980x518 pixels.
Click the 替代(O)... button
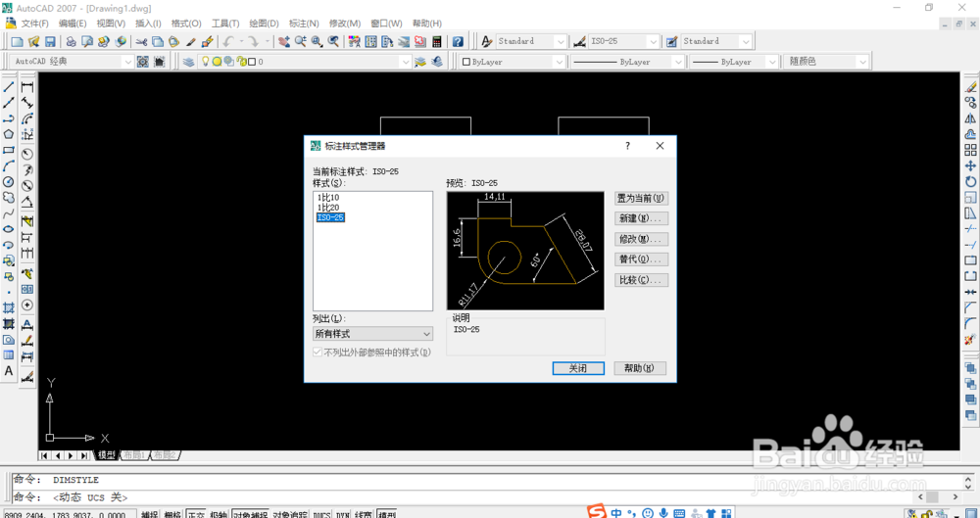point(641,259)
